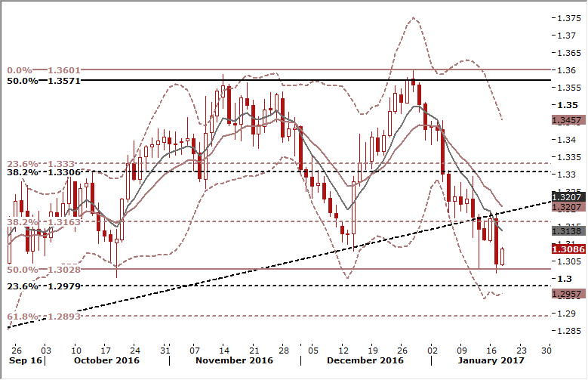Screen dimensions: 588x380
Task: Click the November 2016 month label
Action: tap(234, 360)
